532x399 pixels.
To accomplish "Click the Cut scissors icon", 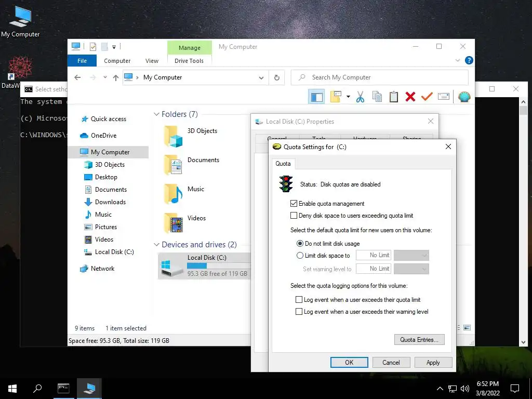I will click(361, 97).
